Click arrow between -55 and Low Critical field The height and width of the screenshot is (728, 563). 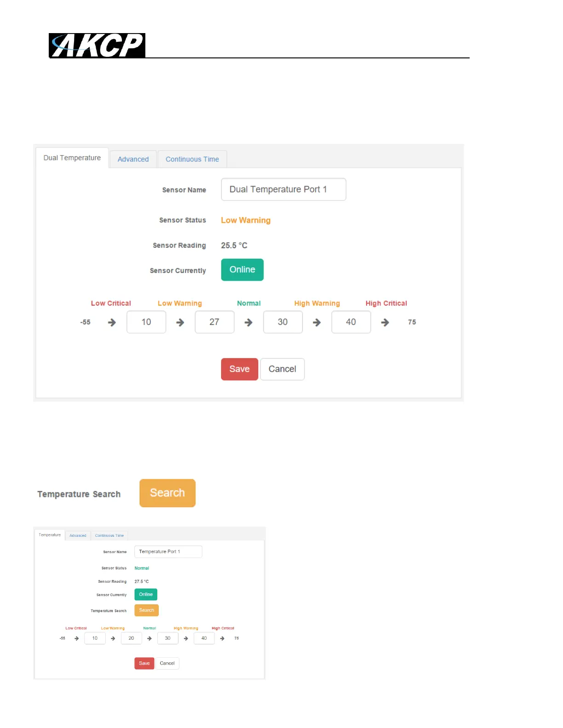click(x=112, y=323)
